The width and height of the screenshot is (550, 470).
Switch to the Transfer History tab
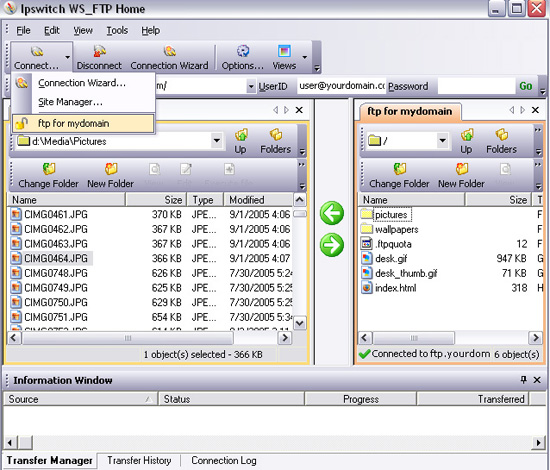point(139,460)
